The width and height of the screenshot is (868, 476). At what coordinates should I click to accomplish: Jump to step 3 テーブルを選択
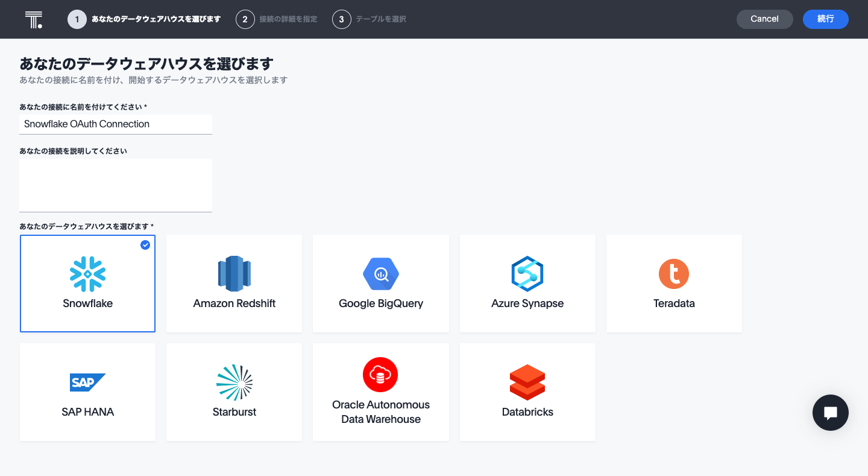pyautogui.click(x=342, y=19)
